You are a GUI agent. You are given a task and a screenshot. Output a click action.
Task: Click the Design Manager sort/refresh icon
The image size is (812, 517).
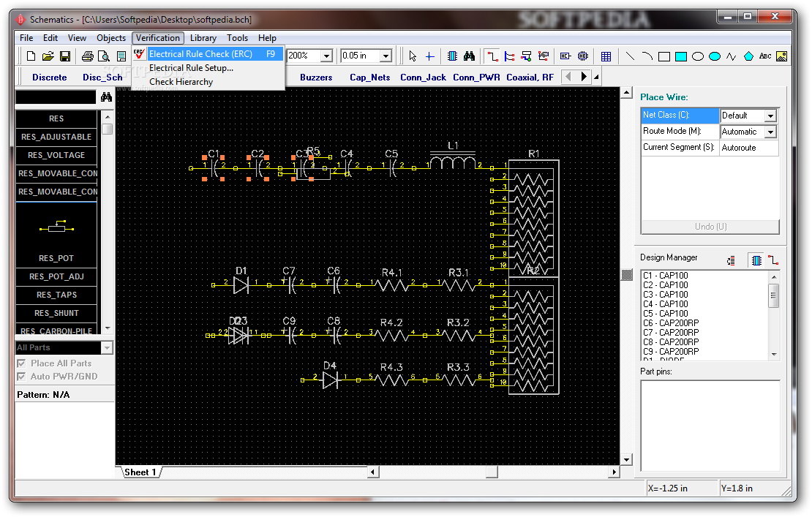732,260
